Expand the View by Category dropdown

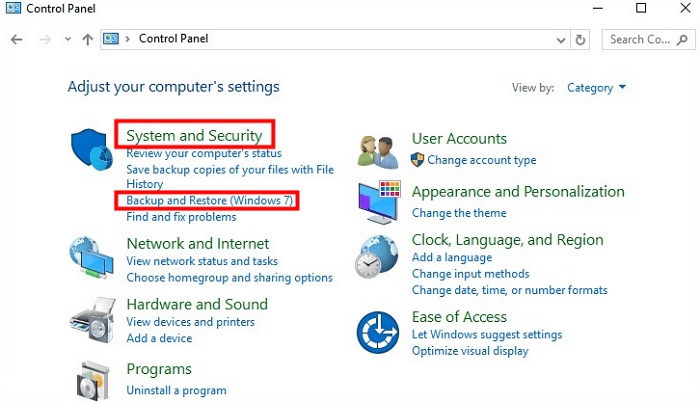[x=596, y=88]
